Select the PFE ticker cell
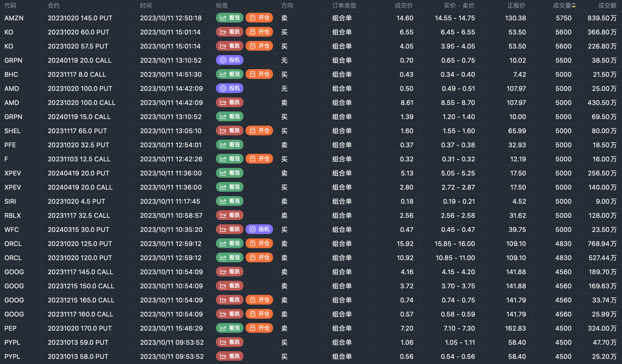The width and height of the screenshot is (622, 364). tap(10, 145)
